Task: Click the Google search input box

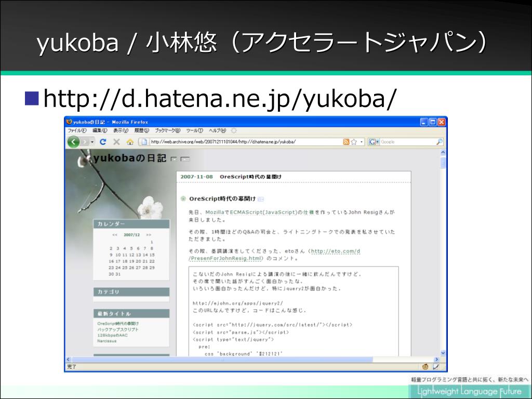Action: tap(407, 142)
